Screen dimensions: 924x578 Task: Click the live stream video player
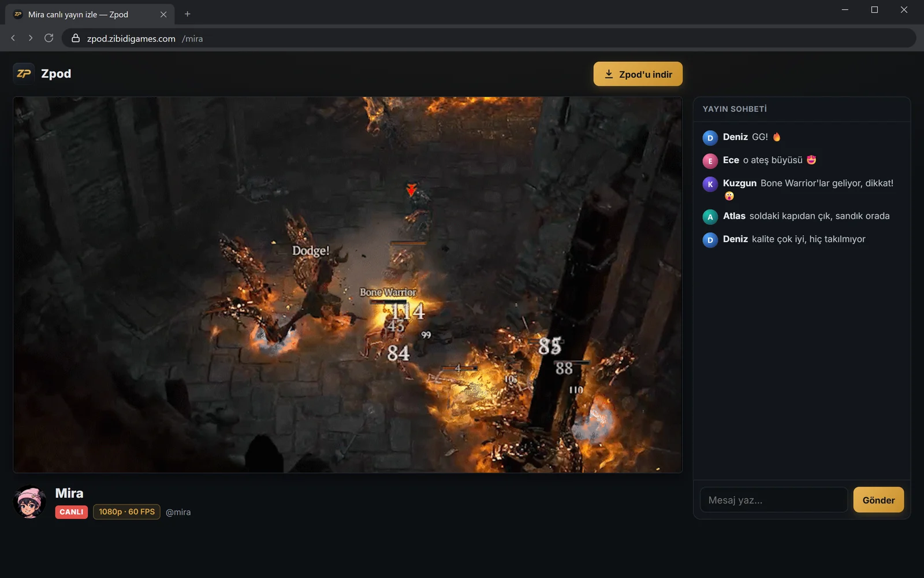click(x=348, y=285)
